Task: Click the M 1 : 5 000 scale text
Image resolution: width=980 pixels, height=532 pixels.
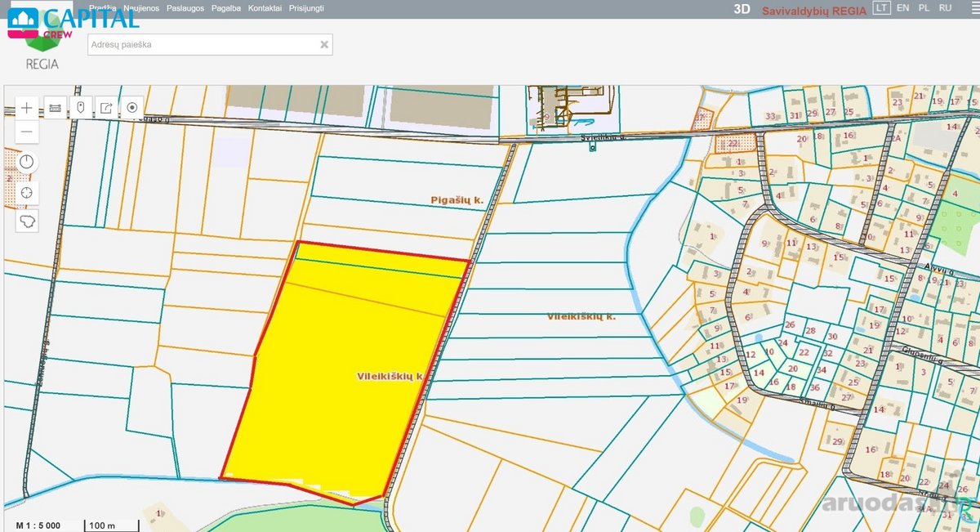Action: [x=39, y=525]
